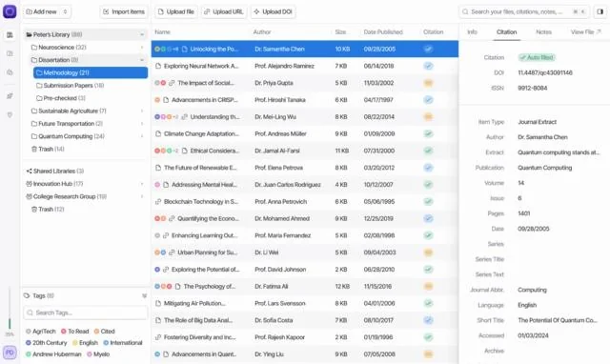Open the library icon in left sidebar

(x=10, y=35)
